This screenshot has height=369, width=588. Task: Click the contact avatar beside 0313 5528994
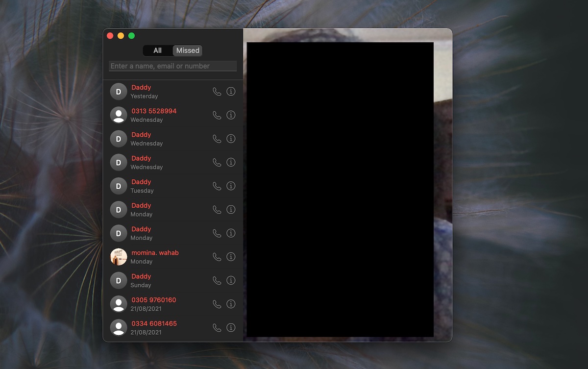tap(119, 115)
